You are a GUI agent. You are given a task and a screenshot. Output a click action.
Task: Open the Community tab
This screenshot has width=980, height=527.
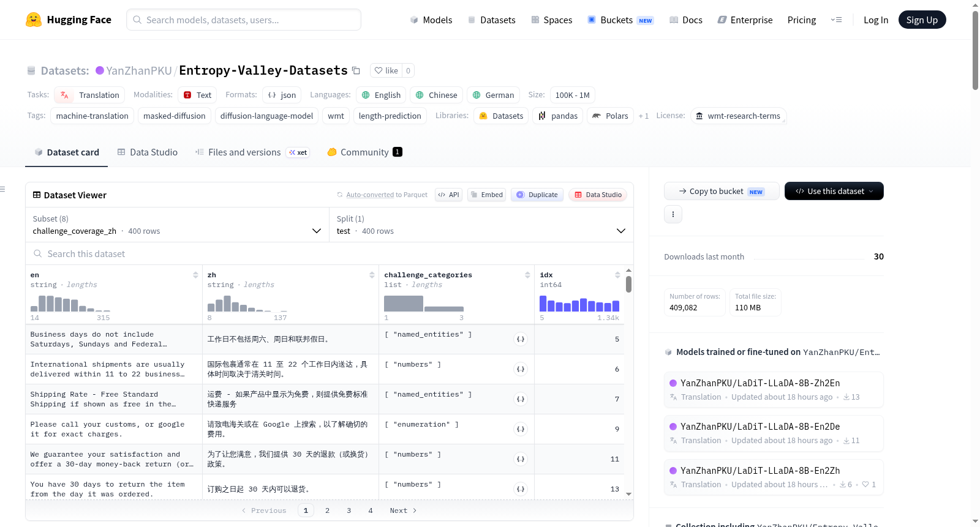point(364,152)
